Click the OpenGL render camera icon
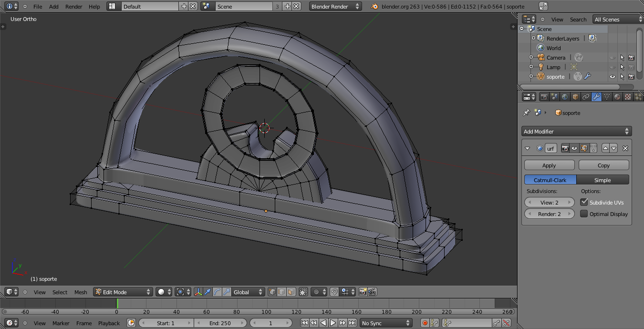The height and width of the screenshot is (329, 644). pyautogui.click(x=363, y=292)
